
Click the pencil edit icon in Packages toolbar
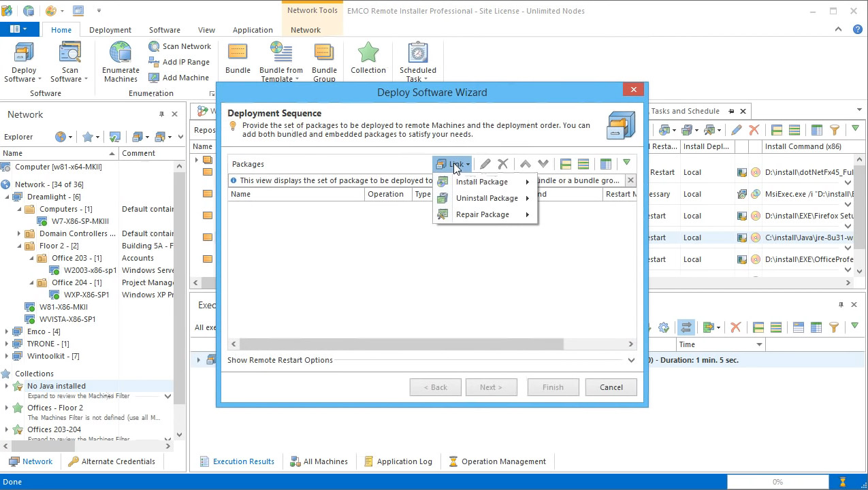(x=485, y=164)
